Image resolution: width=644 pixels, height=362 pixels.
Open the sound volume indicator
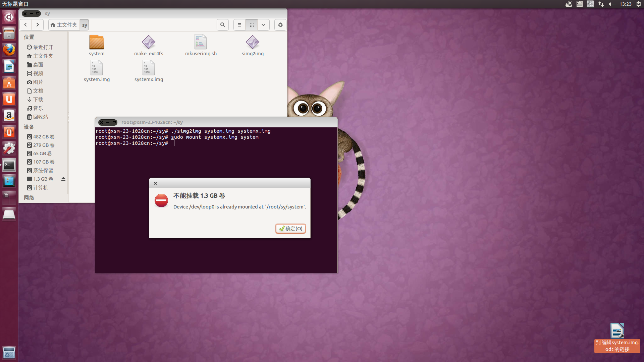coord(612,4)
